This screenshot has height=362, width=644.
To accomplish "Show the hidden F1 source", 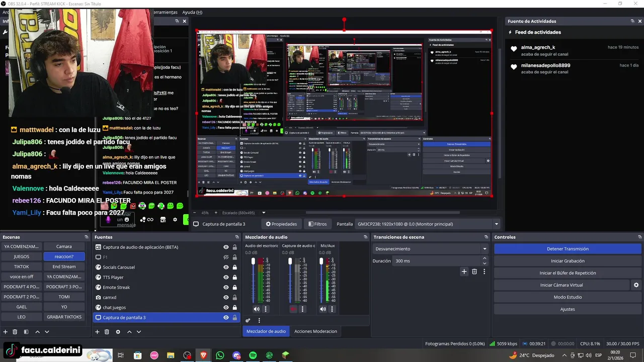I will (226, 257).
